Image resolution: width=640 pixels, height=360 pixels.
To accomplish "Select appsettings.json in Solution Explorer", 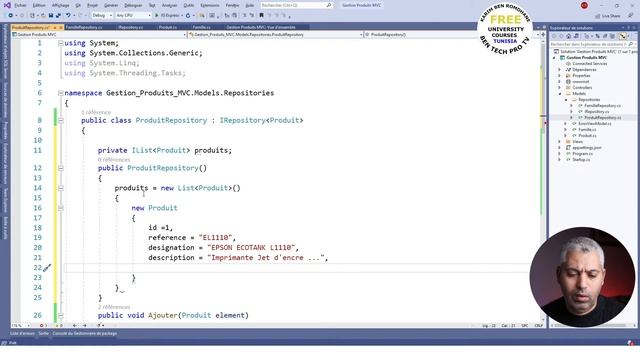I will coord(587,148).
